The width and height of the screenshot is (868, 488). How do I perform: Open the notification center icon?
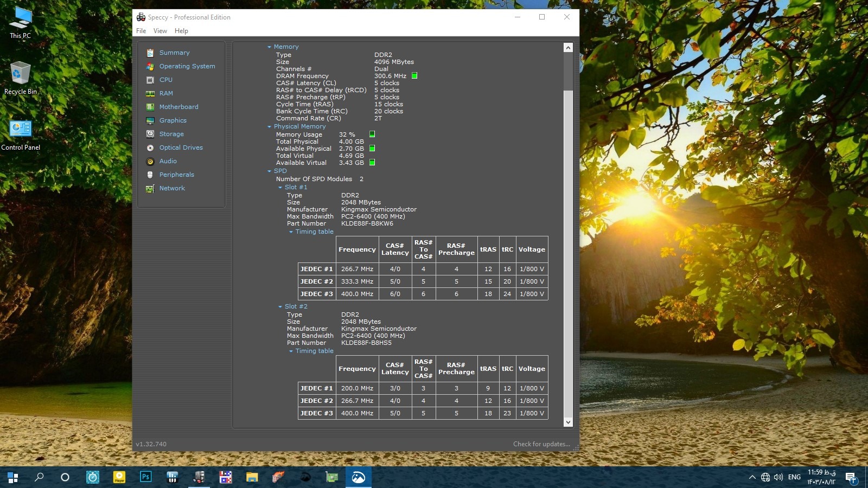(851, 477)
